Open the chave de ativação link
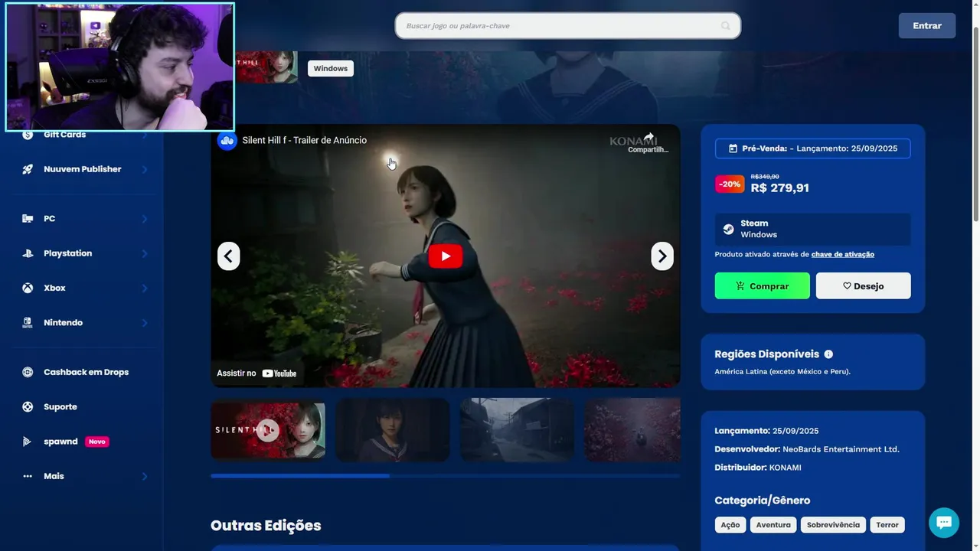The image size is (980, 551). [843, 254]
